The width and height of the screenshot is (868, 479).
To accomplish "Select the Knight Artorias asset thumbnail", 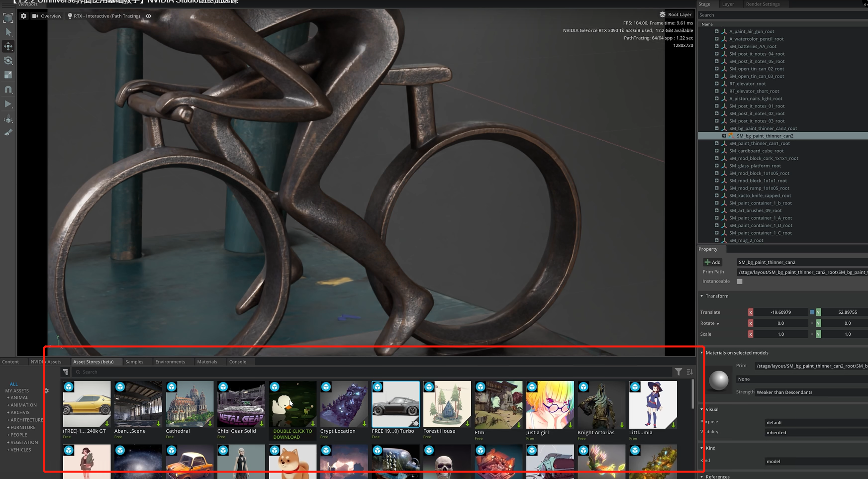I will (x=601, y=404).
